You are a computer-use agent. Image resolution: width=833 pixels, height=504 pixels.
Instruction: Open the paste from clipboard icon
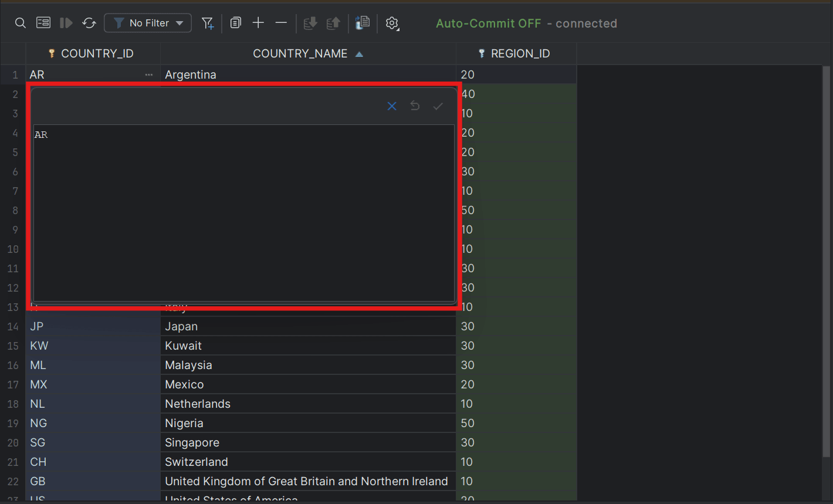point(362,23)
